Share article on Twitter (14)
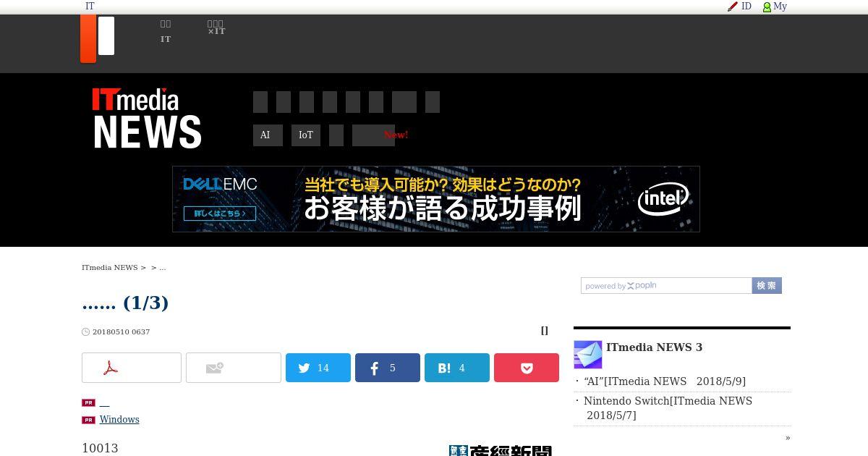Screen dimensions: 868x456 318,368
